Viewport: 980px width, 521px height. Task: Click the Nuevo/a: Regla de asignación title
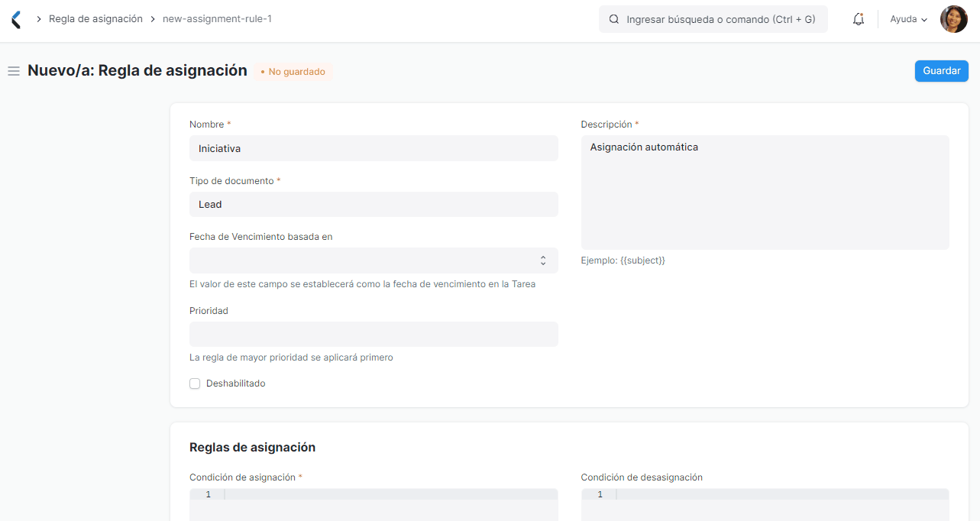pos(137,70)
